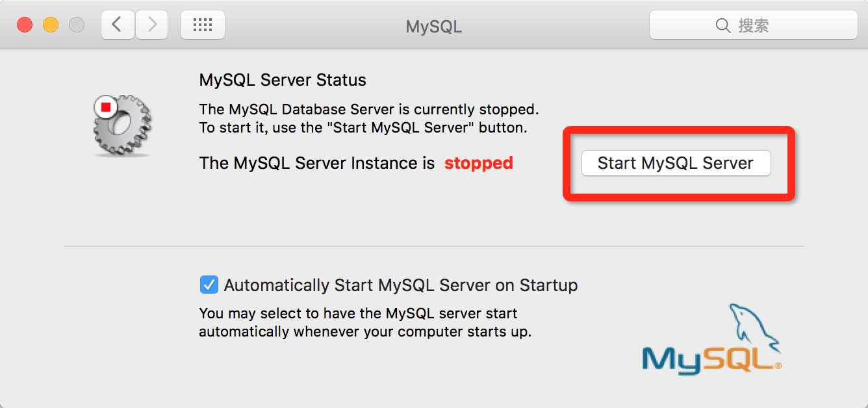The image size is (868, 408).
Task: Click the "You may select" startup help text
Action: pyautogui.click(x=358, y=313)
